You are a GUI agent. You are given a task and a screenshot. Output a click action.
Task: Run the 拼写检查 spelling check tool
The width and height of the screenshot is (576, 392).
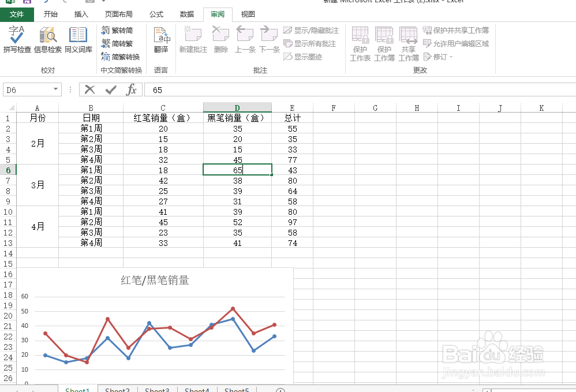pos(17,42)
